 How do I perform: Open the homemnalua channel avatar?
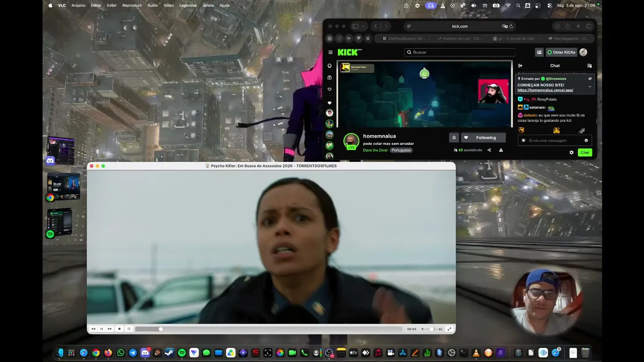351,141
